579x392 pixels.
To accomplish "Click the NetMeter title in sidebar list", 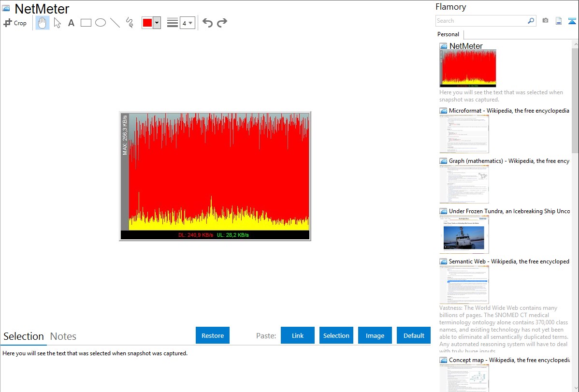I will [x=466, y=46].
